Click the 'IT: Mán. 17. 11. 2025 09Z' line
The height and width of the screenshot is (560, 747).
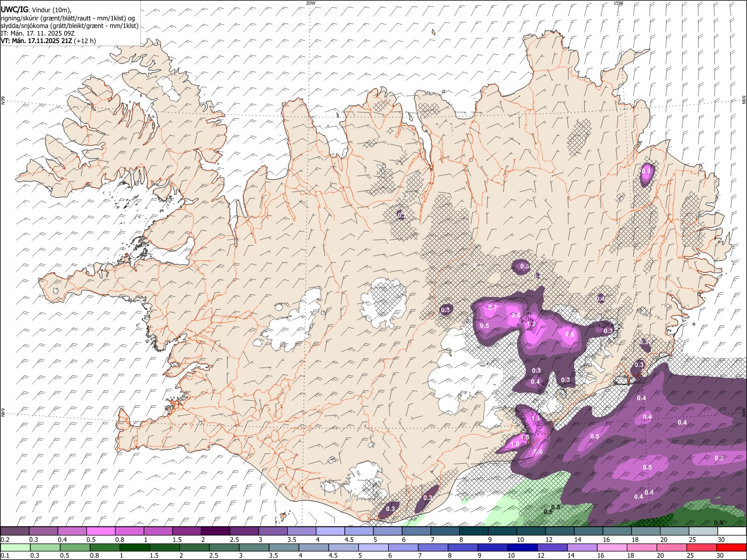pyautogui.click(x=37, y=33)
